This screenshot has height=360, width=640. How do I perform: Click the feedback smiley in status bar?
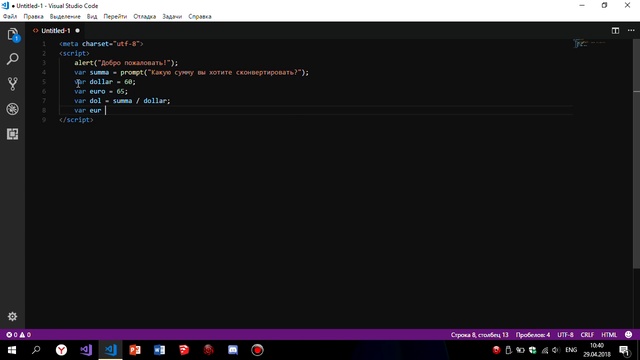(629, 335)
